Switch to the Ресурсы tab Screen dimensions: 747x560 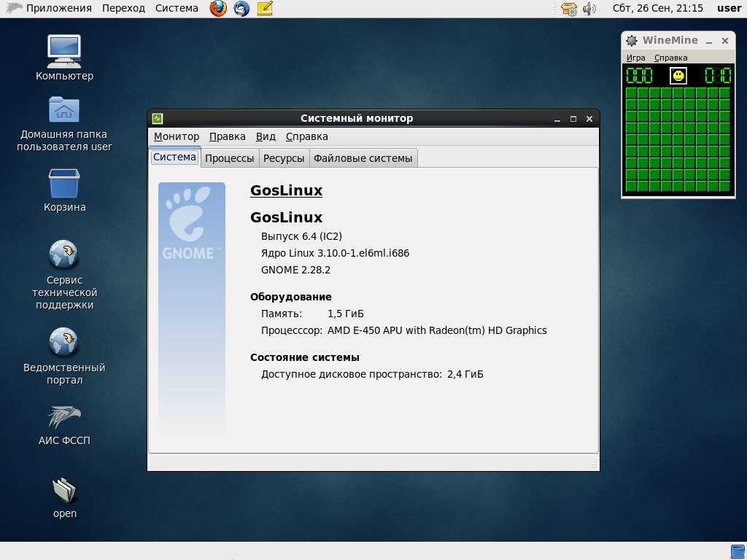pyautogui.click(x=284, y=158)
